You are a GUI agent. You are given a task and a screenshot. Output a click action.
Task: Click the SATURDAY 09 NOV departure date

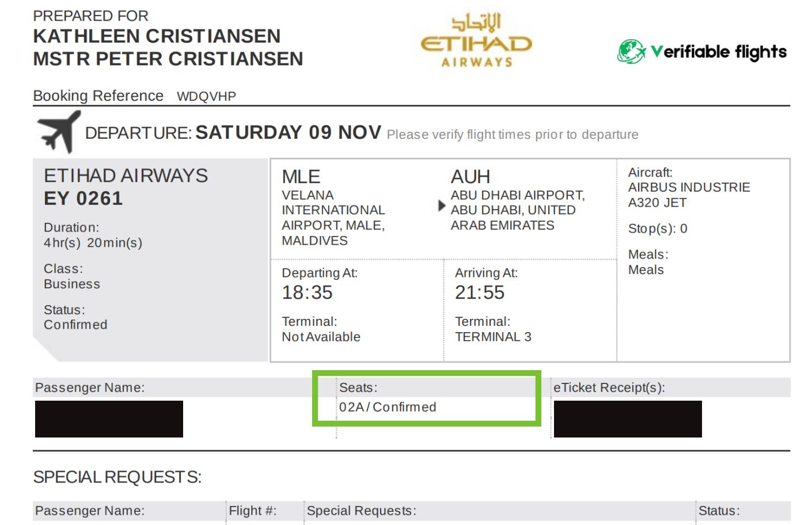click(288, 132)
